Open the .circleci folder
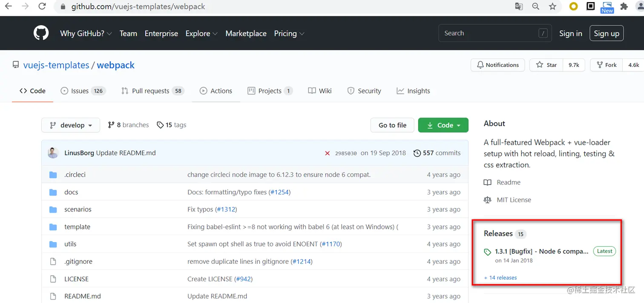 point(75,175)
